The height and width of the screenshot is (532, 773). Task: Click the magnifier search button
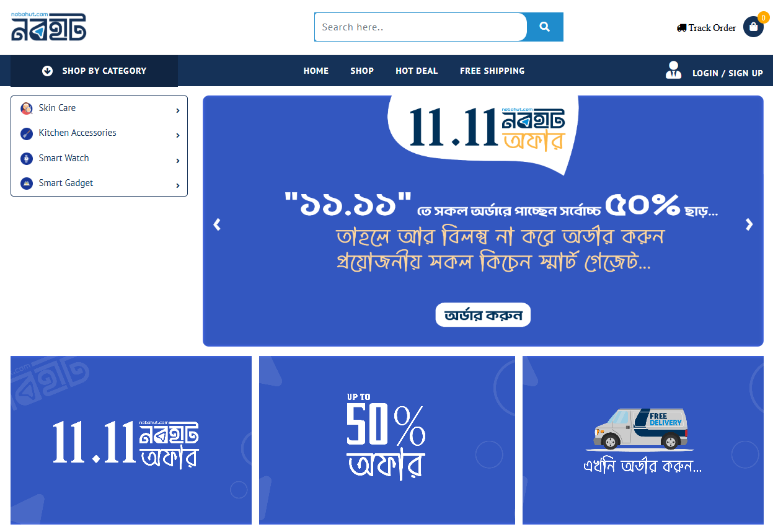(x=545, y=27)
